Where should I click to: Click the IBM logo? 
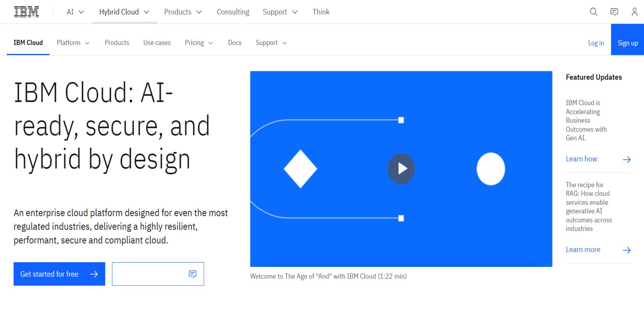[26, 12]
